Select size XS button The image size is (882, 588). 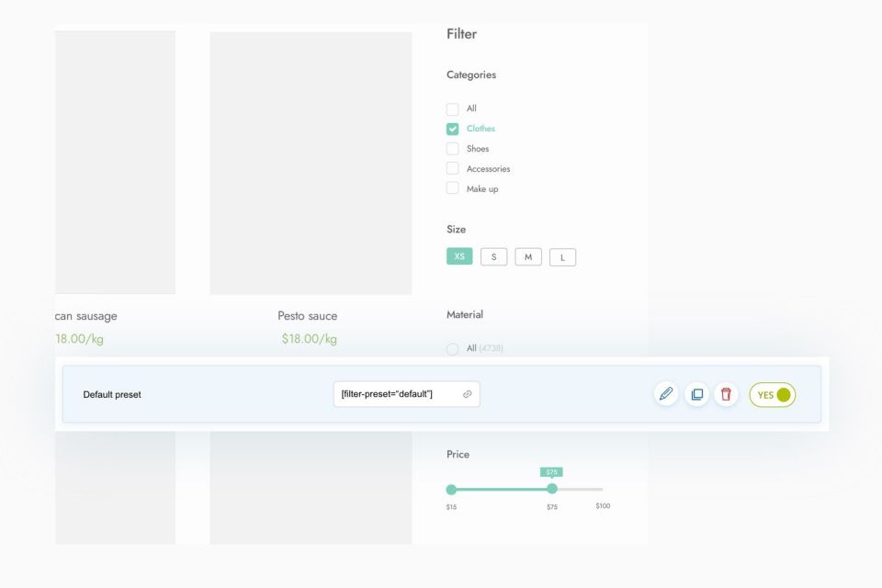click(459, 257)
